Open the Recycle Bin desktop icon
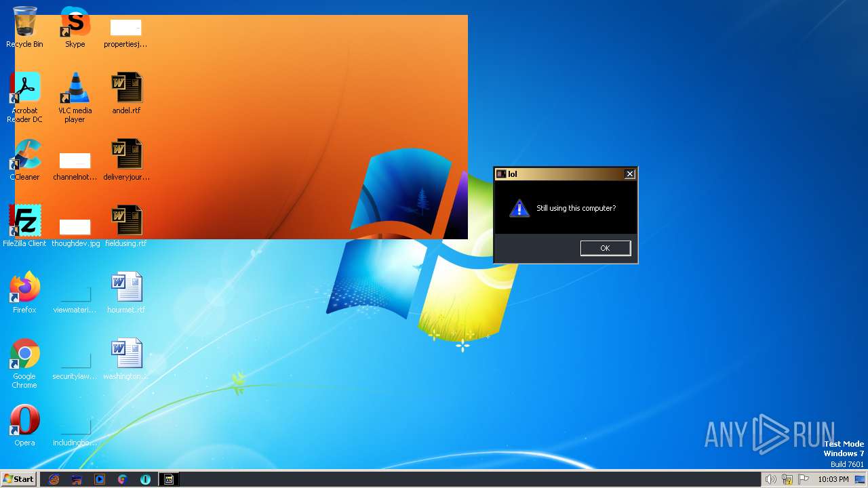 coord(24,27)
